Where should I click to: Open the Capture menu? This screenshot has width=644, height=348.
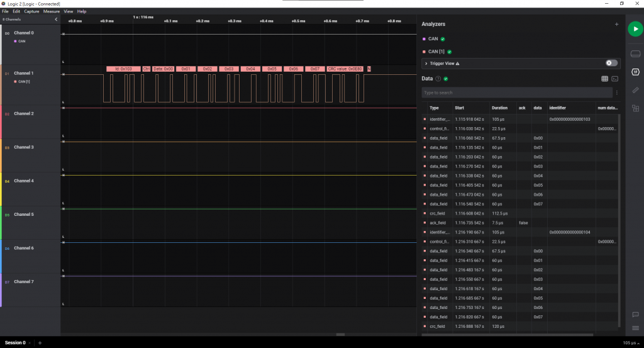pos(31,11)
